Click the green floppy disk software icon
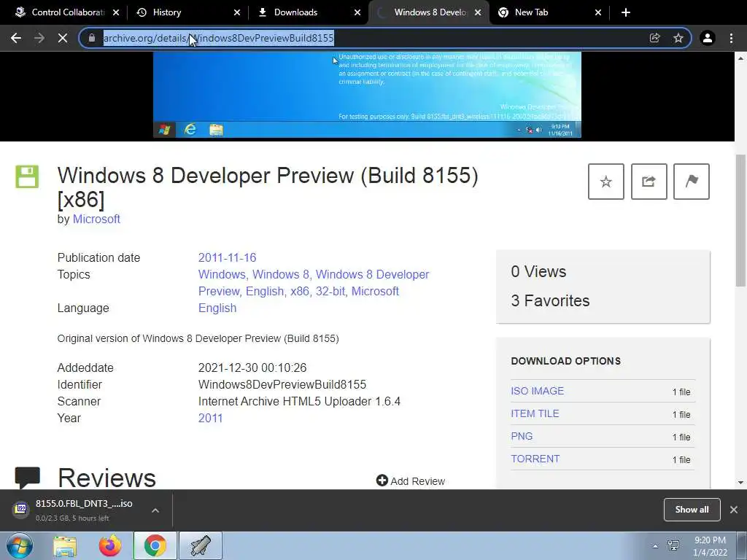 pyautogui.click(x=27, y=176)
